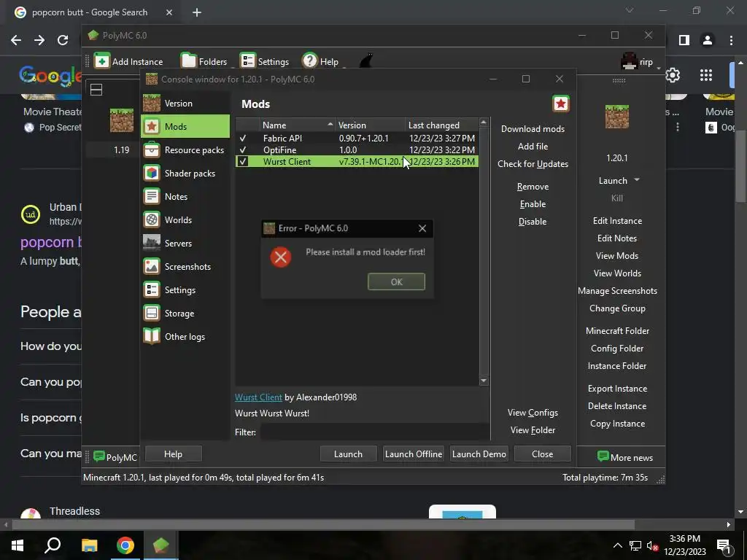
Task: Sort mods by Last changed column
Action: (441, 125)
